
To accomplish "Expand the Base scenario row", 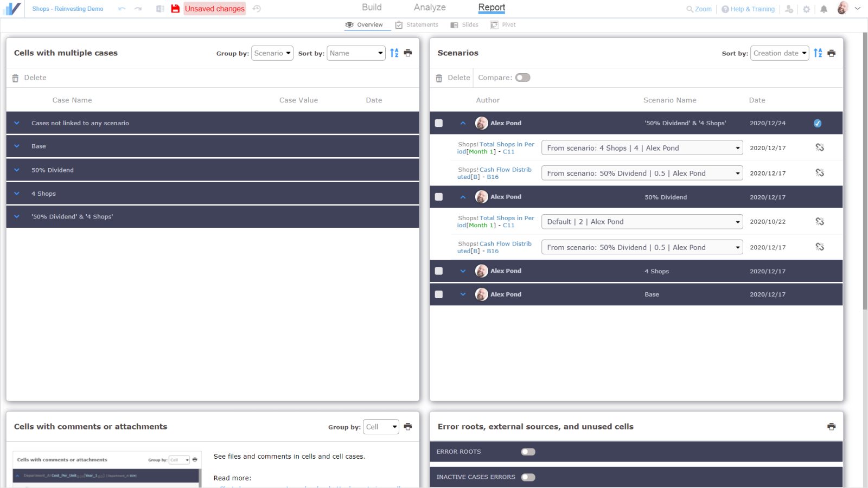I will click(x=463, y=294).
